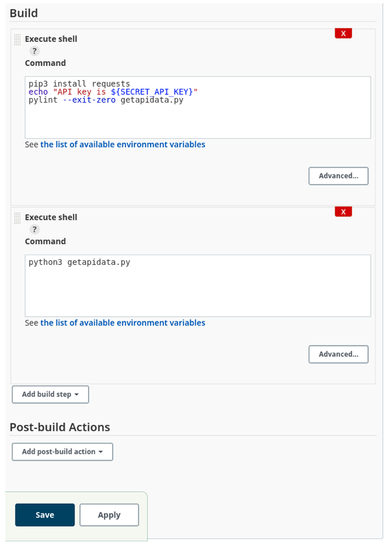Open help for second Execute shell
Image resolution: width=392 pixels, height=549 pixels.
click(x=34, y=229)
